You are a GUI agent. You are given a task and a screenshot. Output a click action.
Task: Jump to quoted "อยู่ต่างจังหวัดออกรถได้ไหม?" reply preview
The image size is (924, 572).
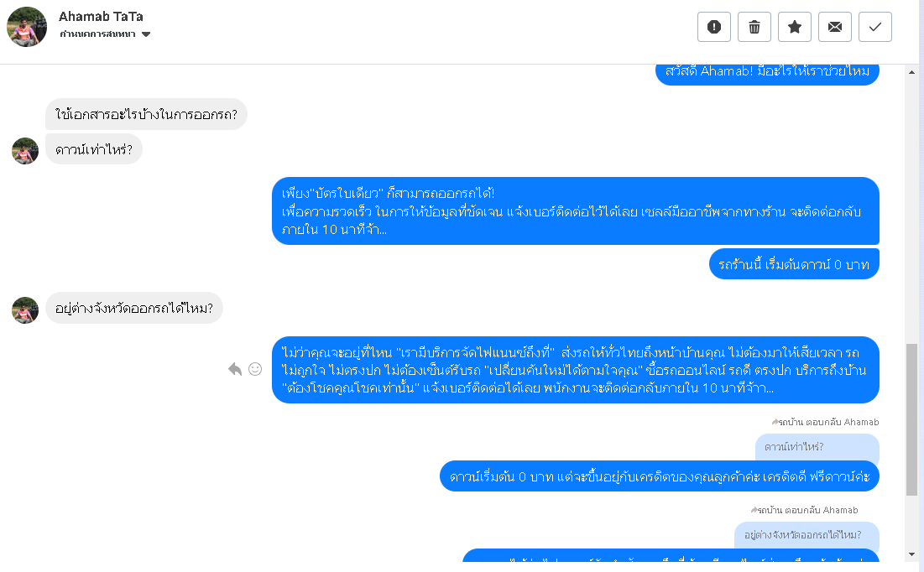coord(807,534)
